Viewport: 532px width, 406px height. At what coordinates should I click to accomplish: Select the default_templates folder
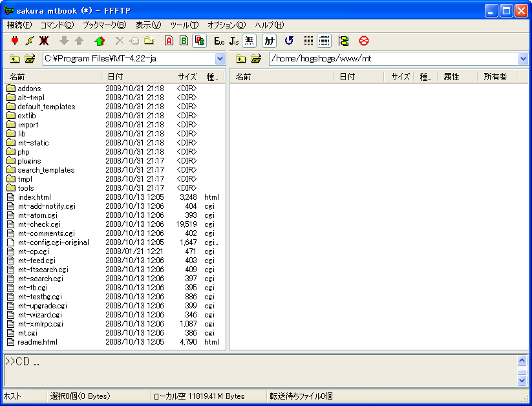point(47,107)
